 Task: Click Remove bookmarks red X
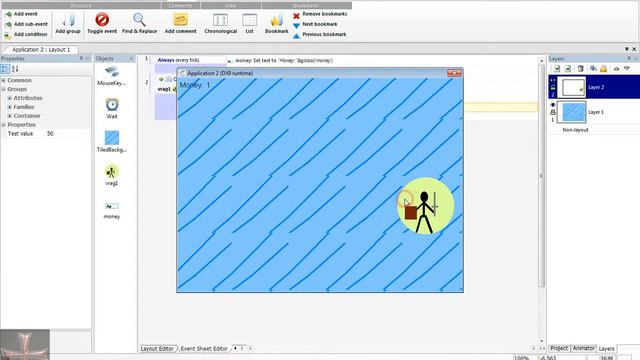(296, 16)
